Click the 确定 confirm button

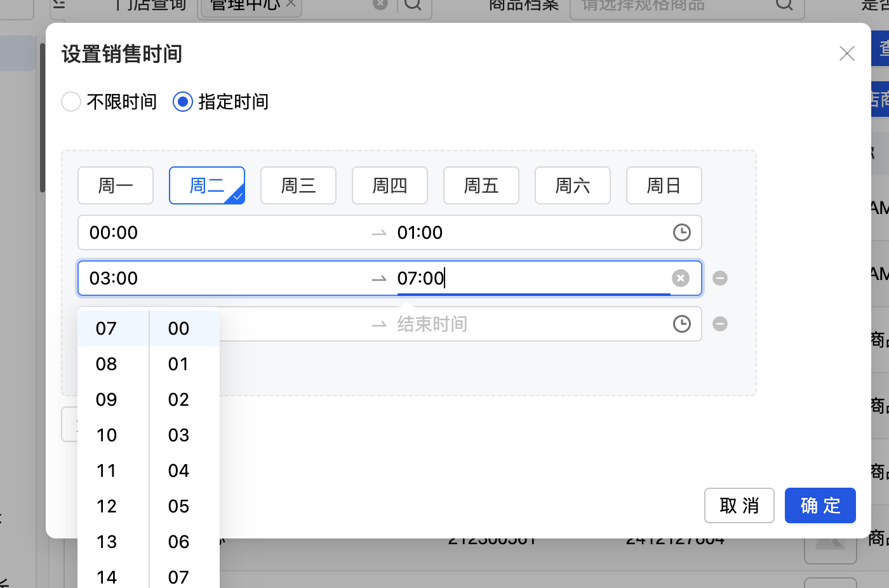tap(820, 505)
